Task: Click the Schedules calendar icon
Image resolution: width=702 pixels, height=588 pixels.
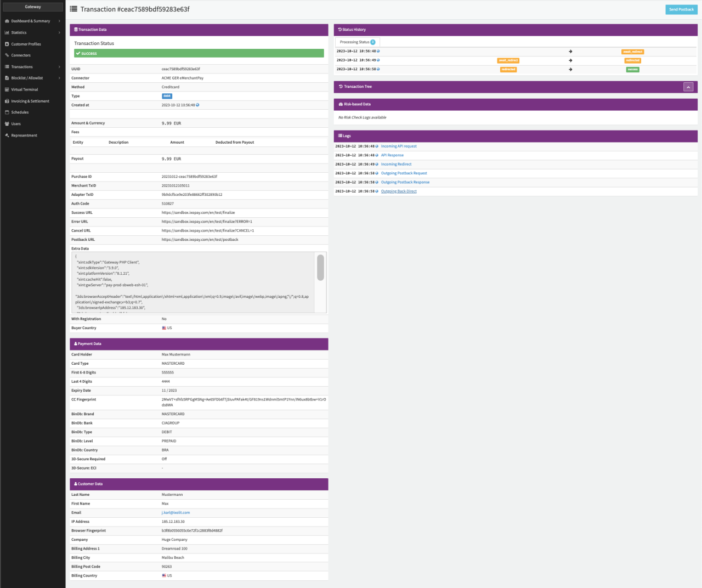Action: [x=7, y=112]
